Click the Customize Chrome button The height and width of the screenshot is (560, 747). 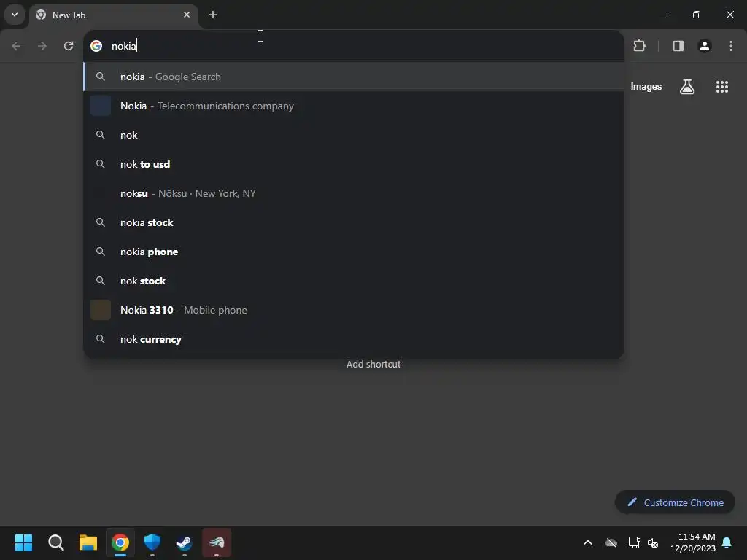pyautogui.click(x=675, y=502)
